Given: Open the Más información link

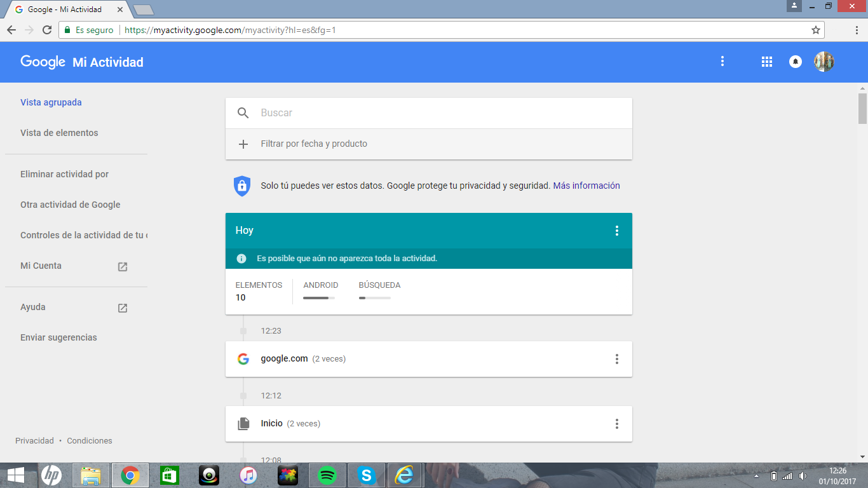Looking at the screenshot, I should coord(587,186).
